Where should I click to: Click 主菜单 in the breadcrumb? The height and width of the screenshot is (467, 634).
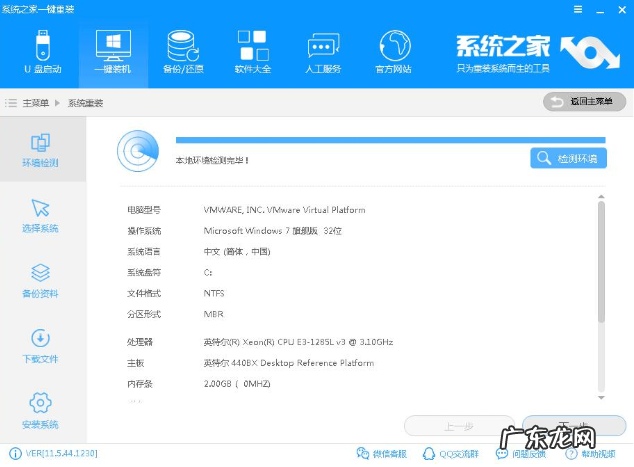[36, 103]
